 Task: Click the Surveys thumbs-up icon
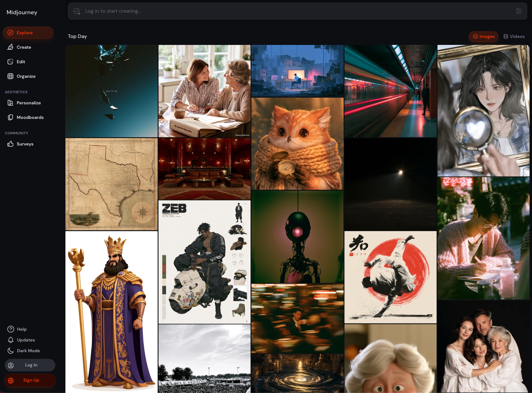[10, 144]
